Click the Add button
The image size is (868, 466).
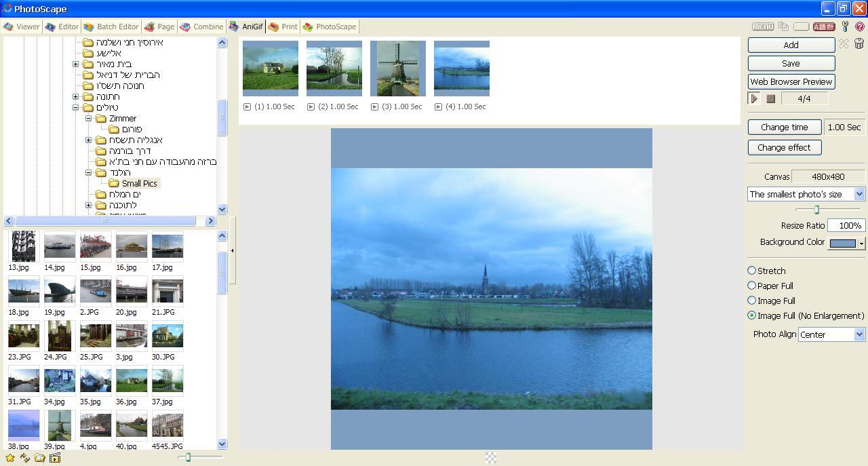791,45
